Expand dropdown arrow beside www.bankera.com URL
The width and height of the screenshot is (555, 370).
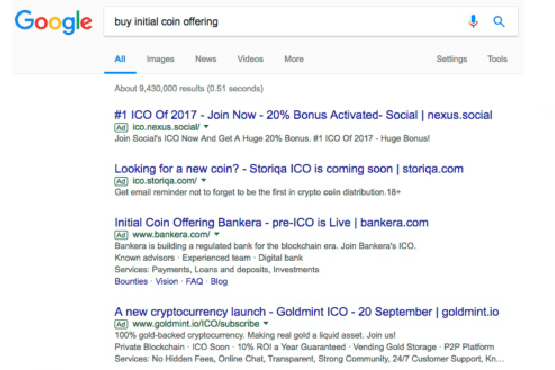click(217, 234)
